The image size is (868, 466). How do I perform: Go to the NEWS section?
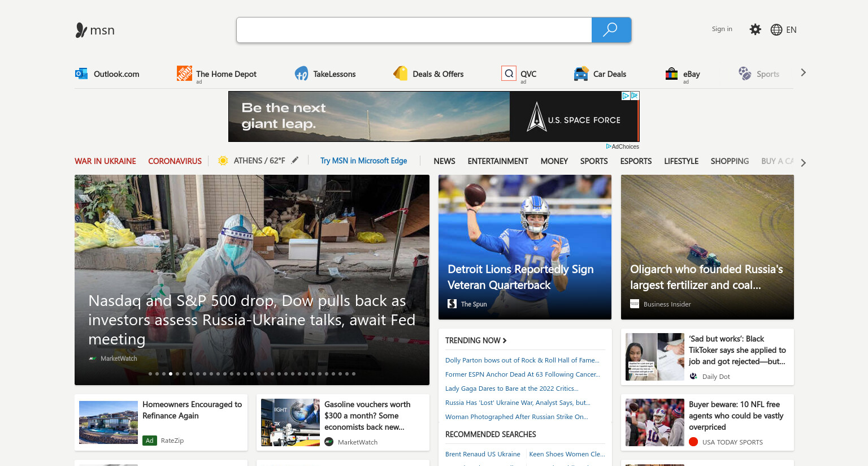(444, 161)
